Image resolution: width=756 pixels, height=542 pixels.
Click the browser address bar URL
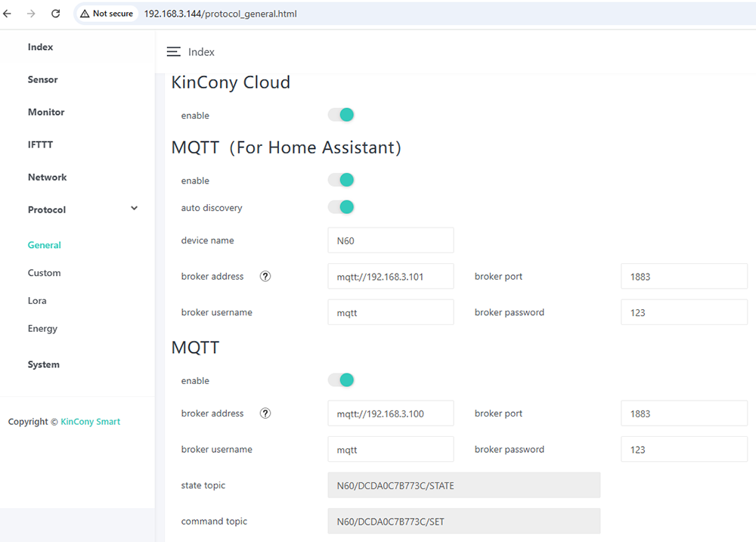tap(225, 14)
